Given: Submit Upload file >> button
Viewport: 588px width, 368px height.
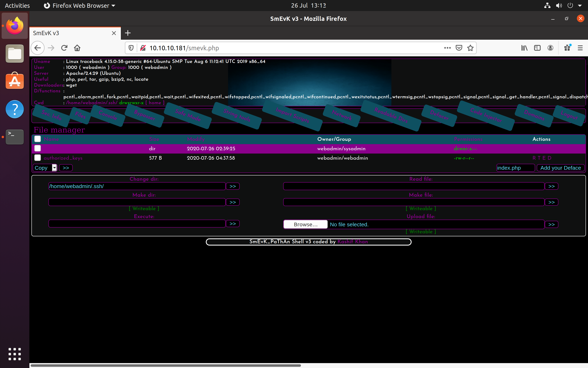Looking at the screenshot, I should [551, 224].
